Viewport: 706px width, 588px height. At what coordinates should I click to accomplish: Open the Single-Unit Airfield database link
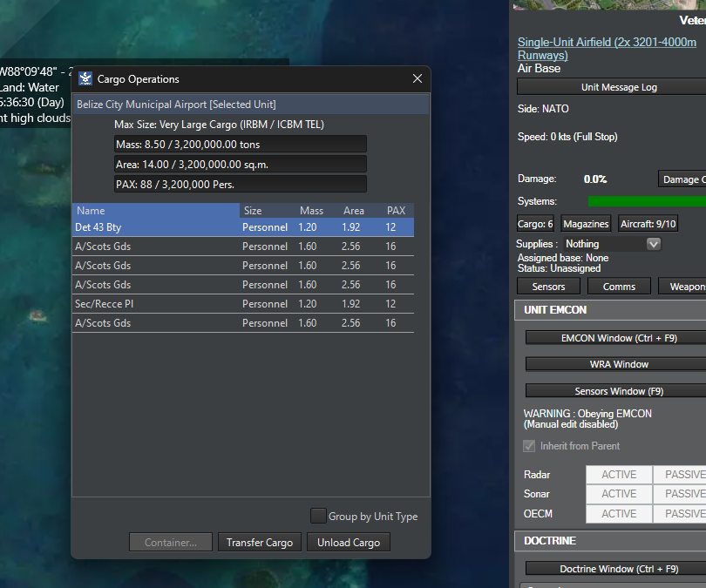point(607,49)
